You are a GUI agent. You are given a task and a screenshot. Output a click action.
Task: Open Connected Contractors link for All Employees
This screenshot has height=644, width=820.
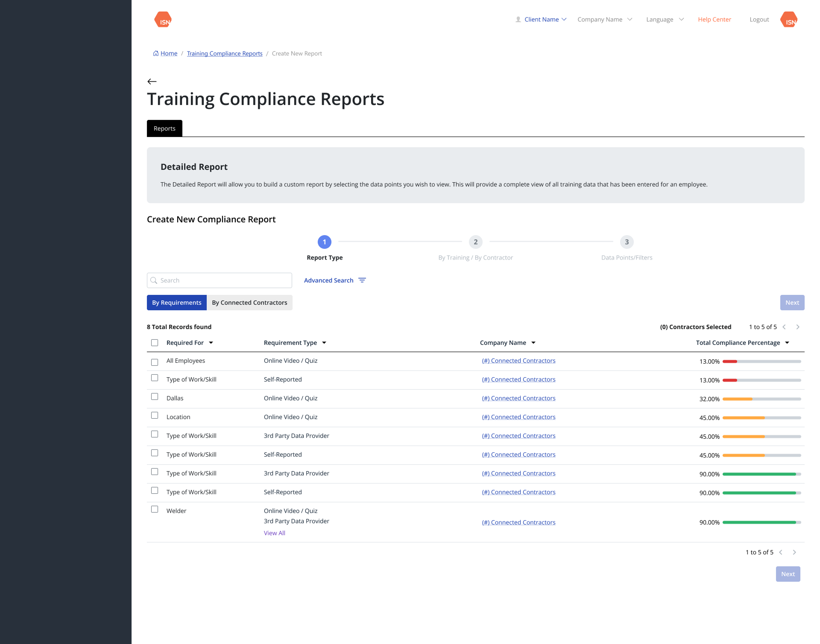pyautogui.click(x=518, y=361)
